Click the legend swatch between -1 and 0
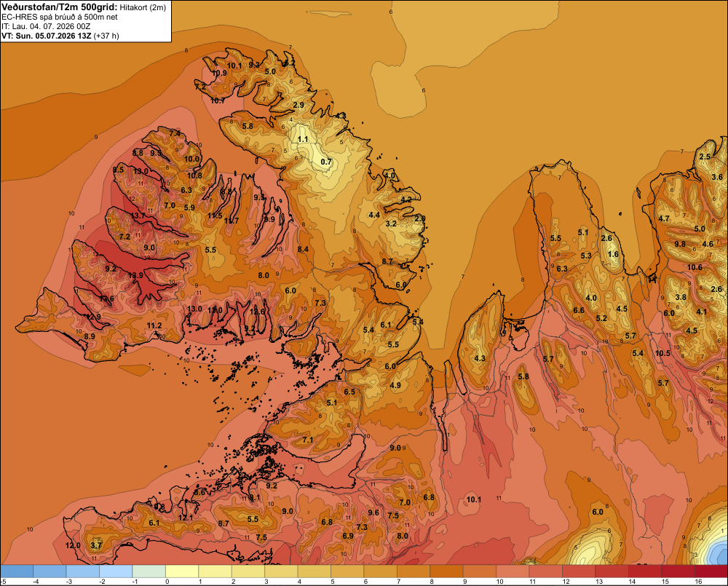Screen dimensions: 728x586 point(149,571)
